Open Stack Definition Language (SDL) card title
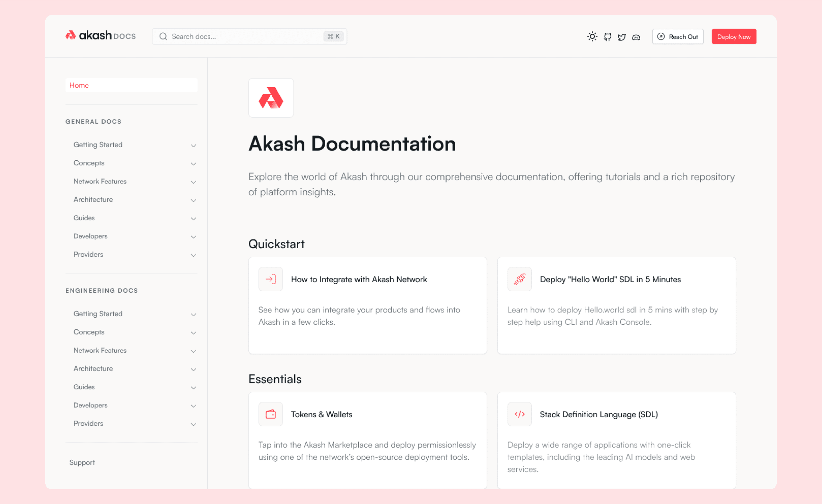This screenshot has width=822, height=504. 599,414
